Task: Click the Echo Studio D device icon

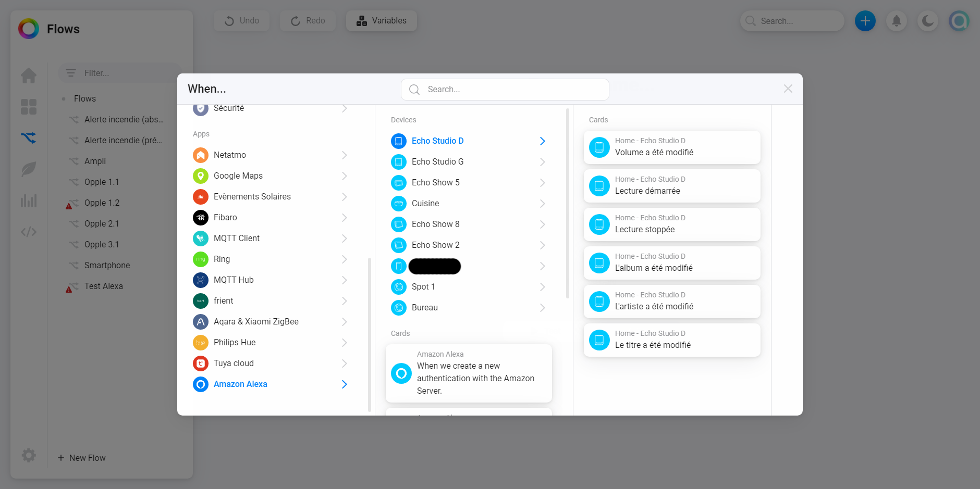Action: pyautogui.click(x=399, y=141)
